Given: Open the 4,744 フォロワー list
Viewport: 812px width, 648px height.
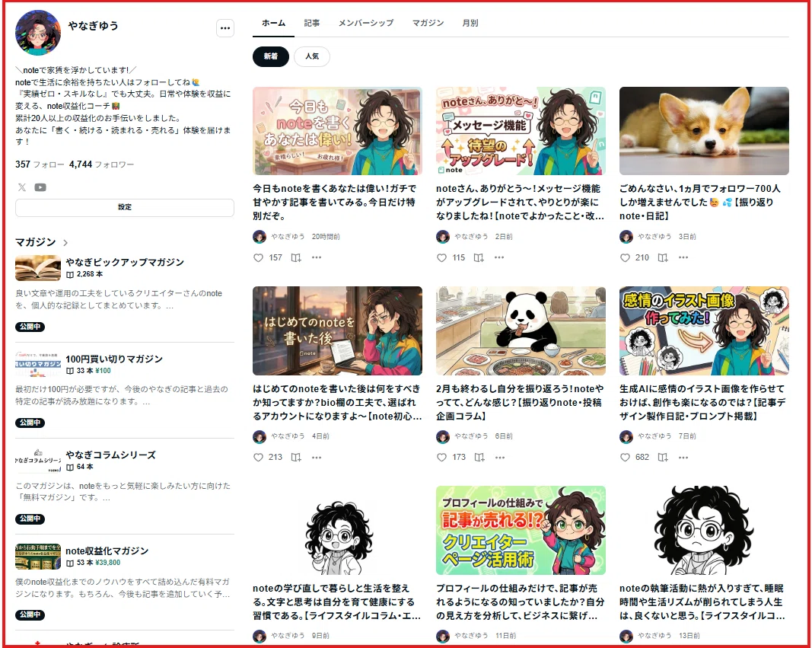Looking at the screenshot, I should coord(101,164).
